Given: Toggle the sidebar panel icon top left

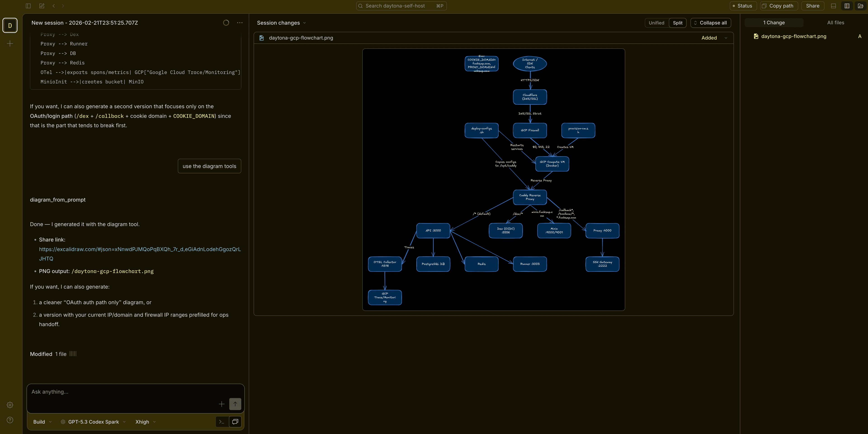Looking at the screenshot, I should point(28,6).
